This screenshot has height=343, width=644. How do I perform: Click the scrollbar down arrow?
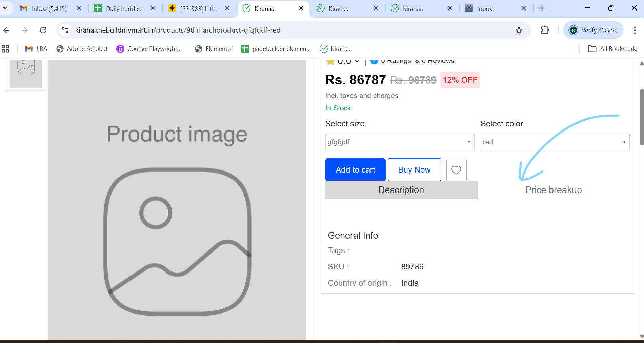tap(641, 336)
